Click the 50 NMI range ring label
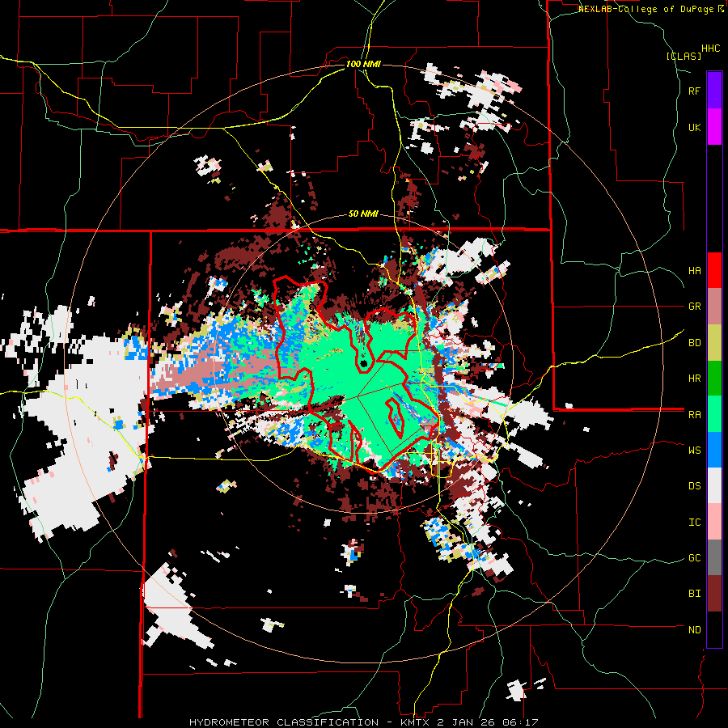This screenshot has height=728, width=728. pyautogui.click(x=363, y=214)
